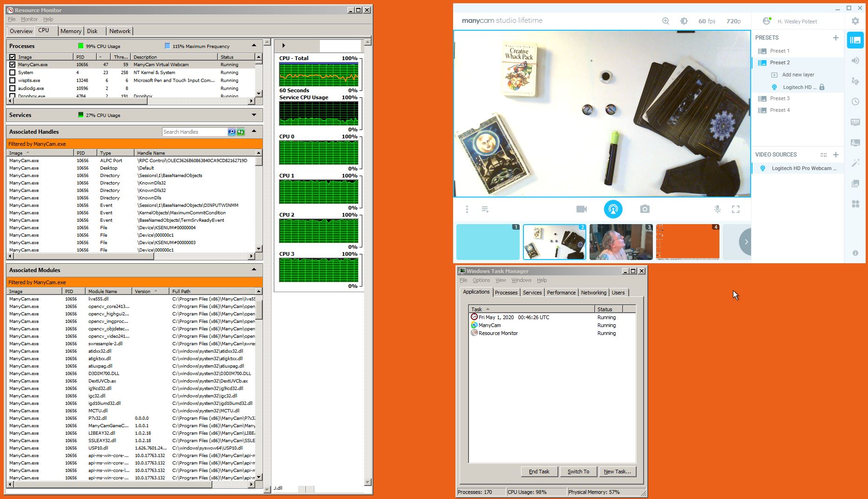
Task: Open ManyCam settings gear
Action: pyautogui.click(x=855, y=21)
